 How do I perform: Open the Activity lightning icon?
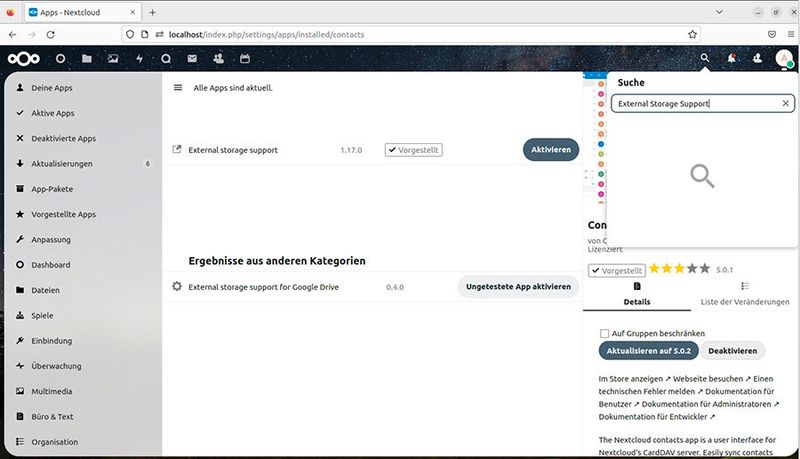point(139,59)
